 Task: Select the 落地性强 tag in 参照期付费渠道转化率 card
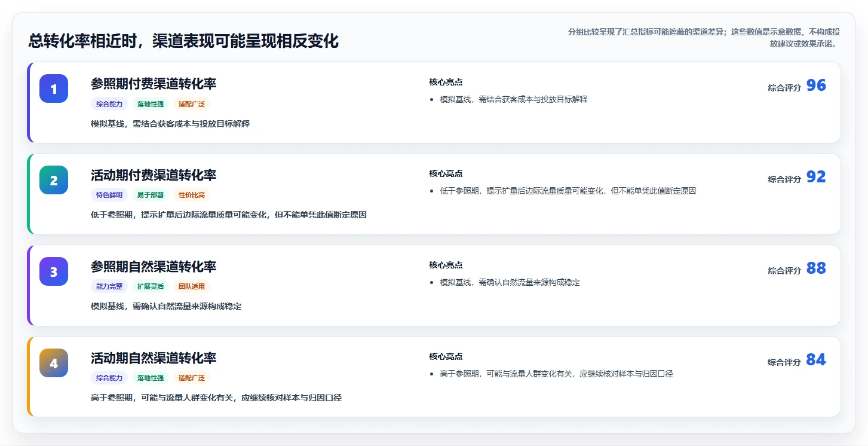pos(151,104)
